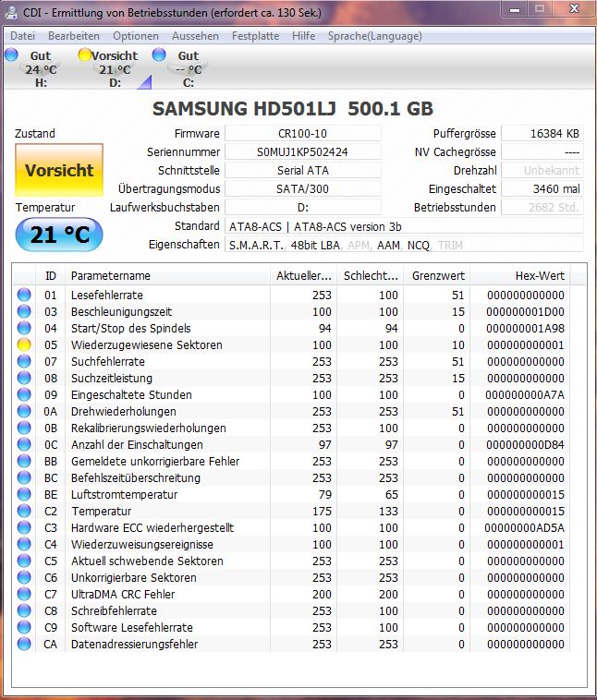The image size is (597, 700).
Task: Click the yellow warning icon for Wiederzugewiesene Sektoren
Action: (x=24, y=344)
